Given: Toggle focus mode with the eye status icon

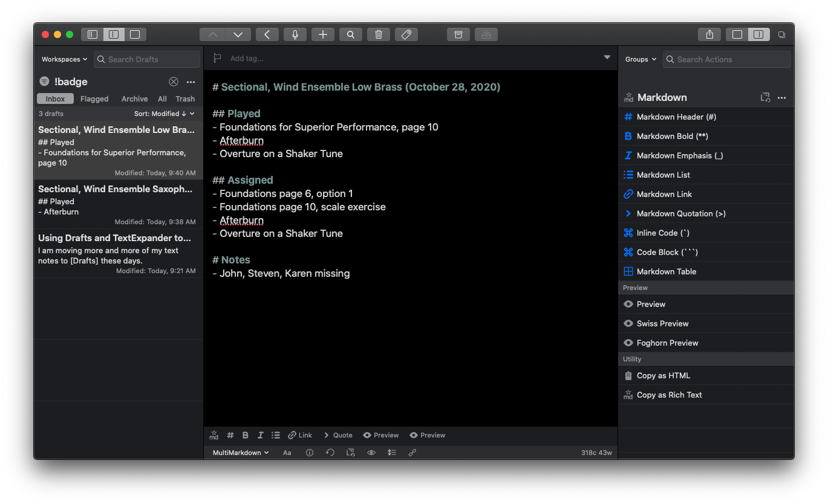Looking at the screenshot, I should pyautogui.click(x=371, y=453).
